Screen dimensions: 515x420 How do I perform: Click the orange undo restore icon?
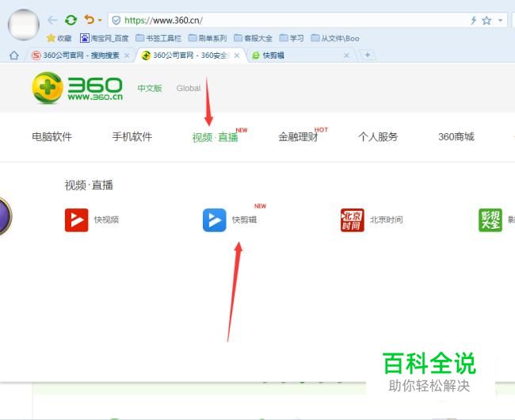click(90, 20)
